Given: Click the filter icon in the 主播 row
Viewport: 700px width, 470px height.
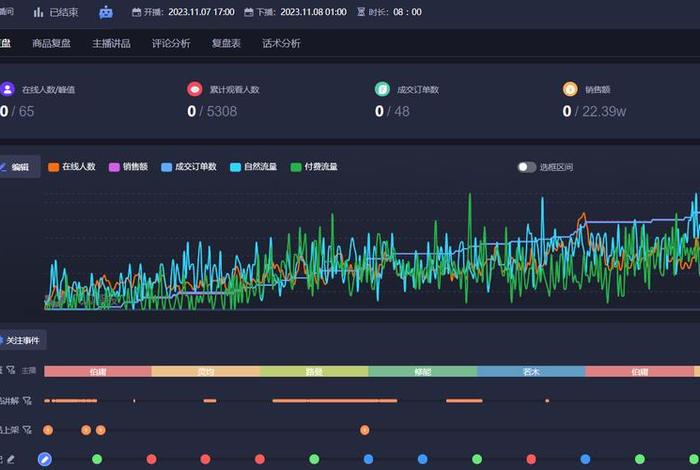Looking at the screenshot, I should [x=11, y=370].
